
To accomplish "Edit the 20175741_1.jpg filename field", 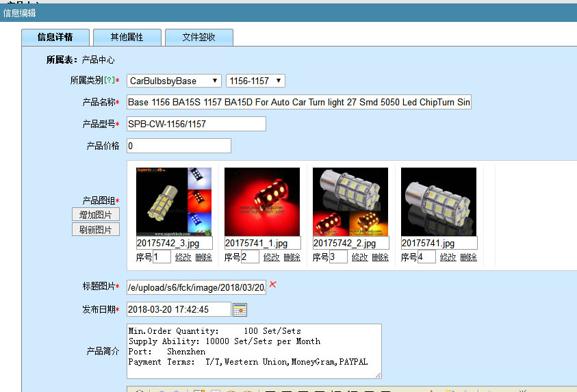I will pos(263,243).
